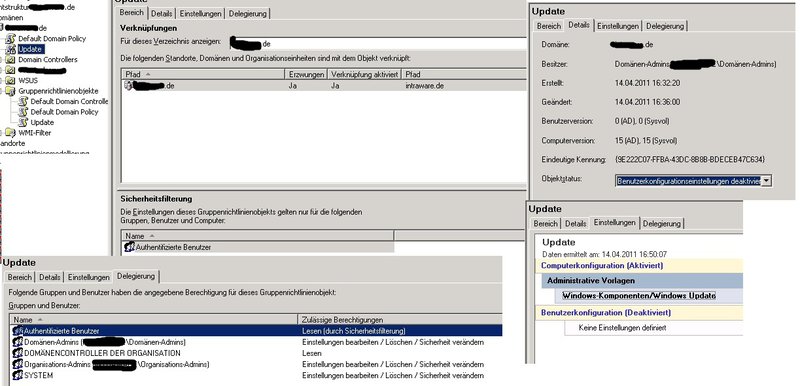Click the highlighted Update link icon in the tree
The height and width of the screenshot is (386, 800).
pos(10,49)
